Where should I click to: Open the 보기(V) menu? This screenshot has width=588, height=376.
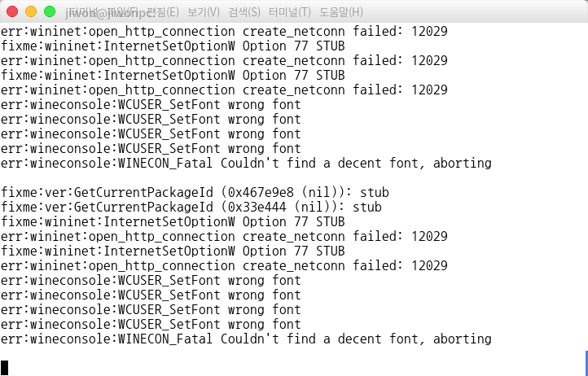click(x=204, y=12)
